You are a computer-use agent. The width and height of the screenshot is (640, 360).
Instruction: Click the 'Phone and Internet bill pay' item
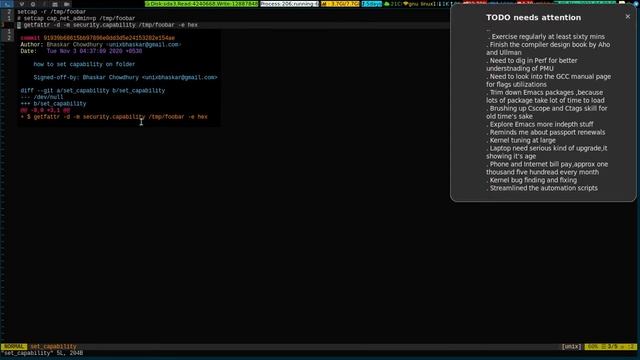547,168
